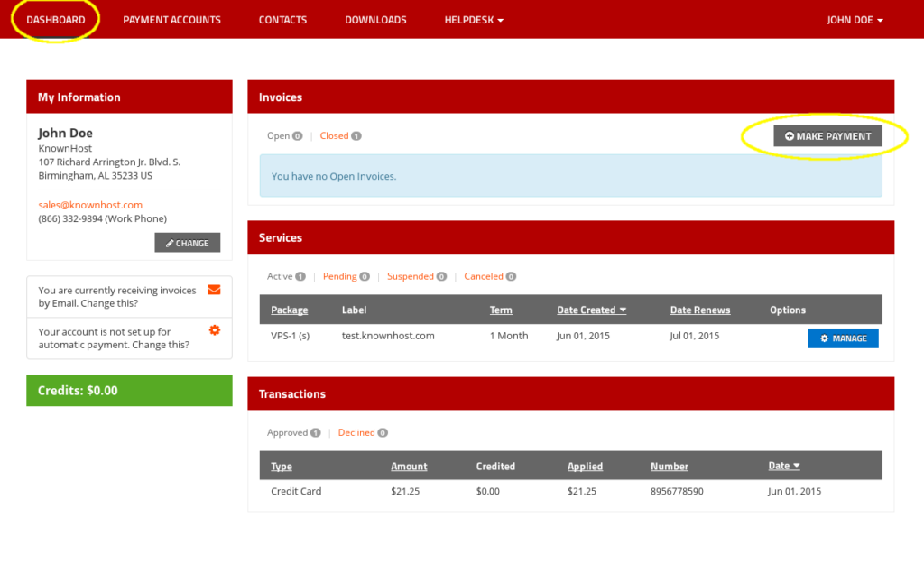Click the automatic payment notice text
This screenshot has width=924, height=574.
coord(114,338)
